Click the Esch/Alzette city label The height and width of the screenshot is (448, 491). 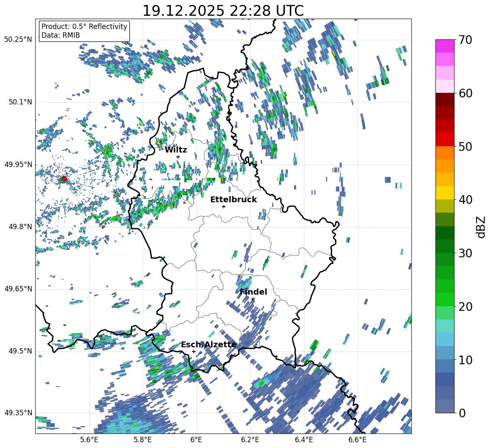(209, 345)
